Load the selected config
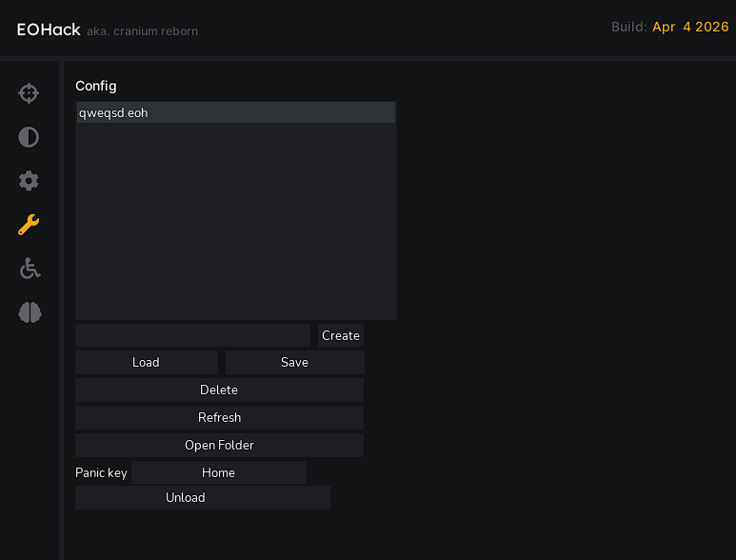This screenshot has width=736, height=560. click(146, 363)
